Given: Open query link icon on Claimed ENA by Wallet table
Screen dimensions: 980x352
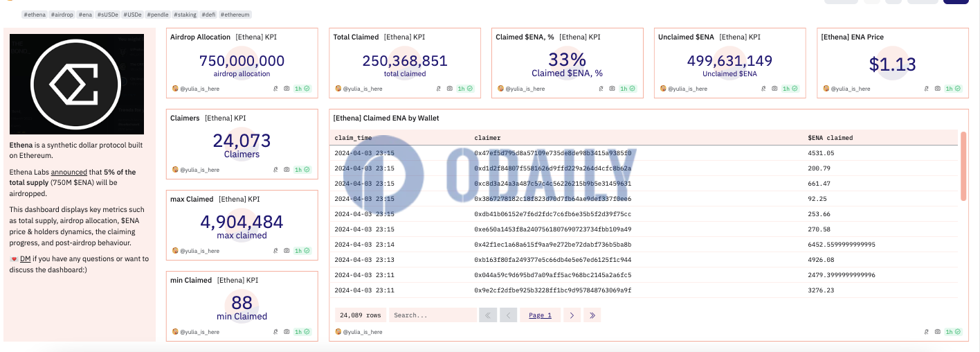Looking at the screenshot, I should tap(927, 332).
